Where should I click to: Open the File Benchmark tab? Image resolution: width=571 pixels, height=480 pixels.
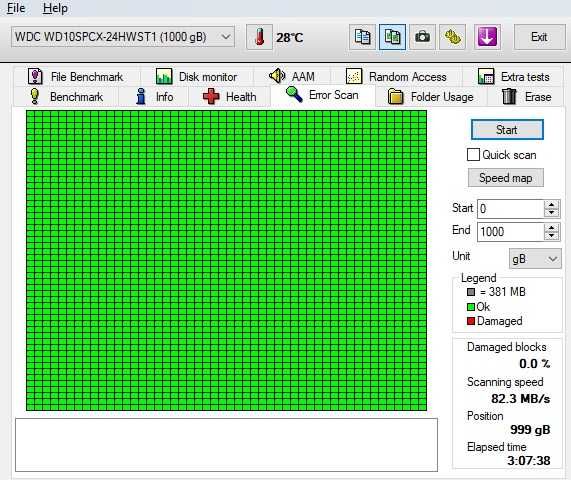click(x=76, y=76)
